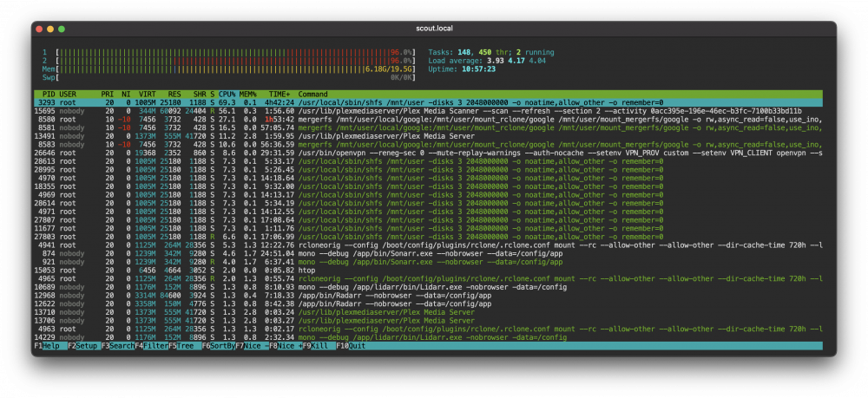Select mergerfs thread PID 8581
The height and width of the screenshot is (398, 868).
428,127
